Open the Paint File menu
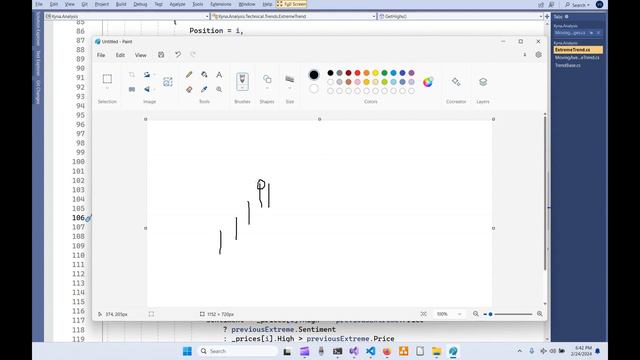Image resolution: width=640 pixels, height=360 pixels. (x=101, y=55)
